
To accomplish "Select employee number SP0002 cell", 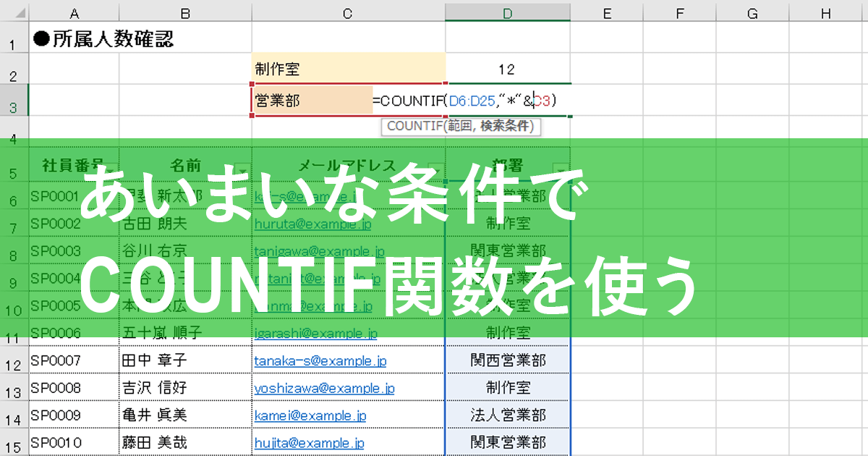I will point(75,223).
